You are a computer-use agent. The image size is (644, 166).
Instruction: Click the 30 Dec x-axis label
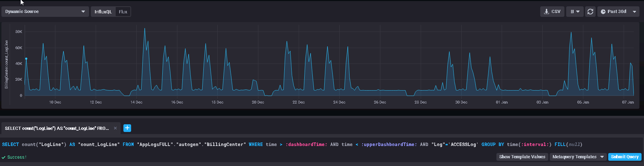[x=461, y=102]
